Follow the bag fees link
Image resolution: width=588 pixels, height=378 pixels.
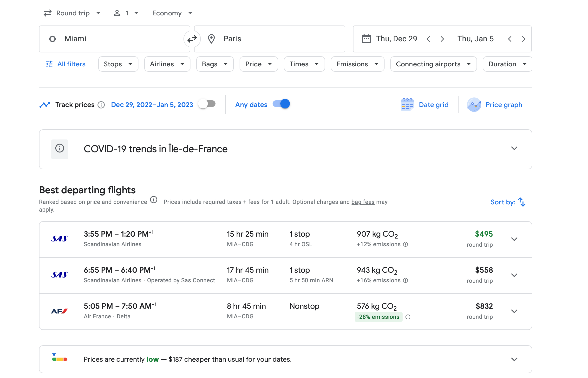(363, 202)
